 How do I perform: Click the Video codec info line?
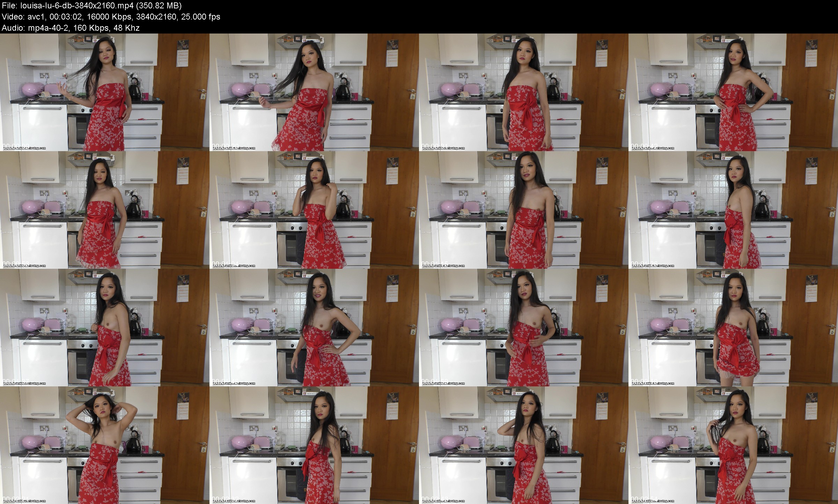[111, 17]
